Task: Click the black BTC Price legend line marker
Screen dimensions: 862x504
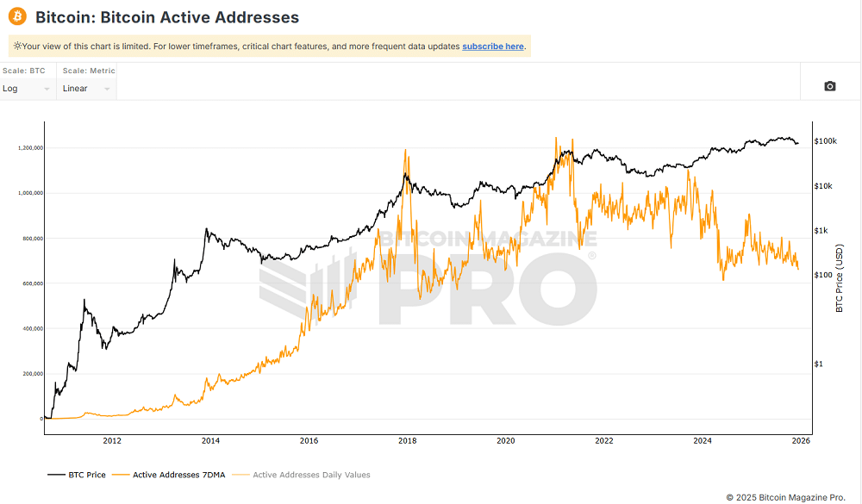Action: coord(56,475)
